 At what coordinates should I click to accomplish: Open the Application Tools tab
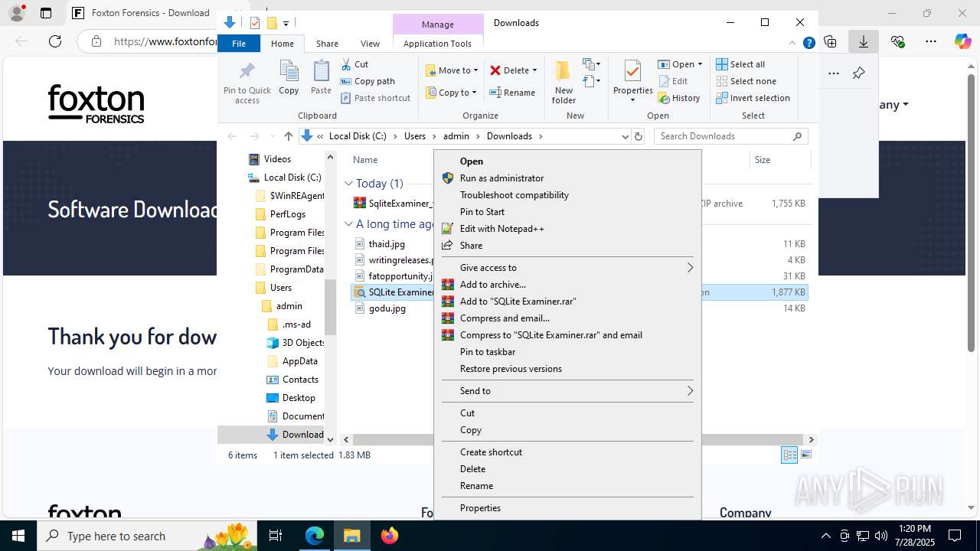[437, 44]
